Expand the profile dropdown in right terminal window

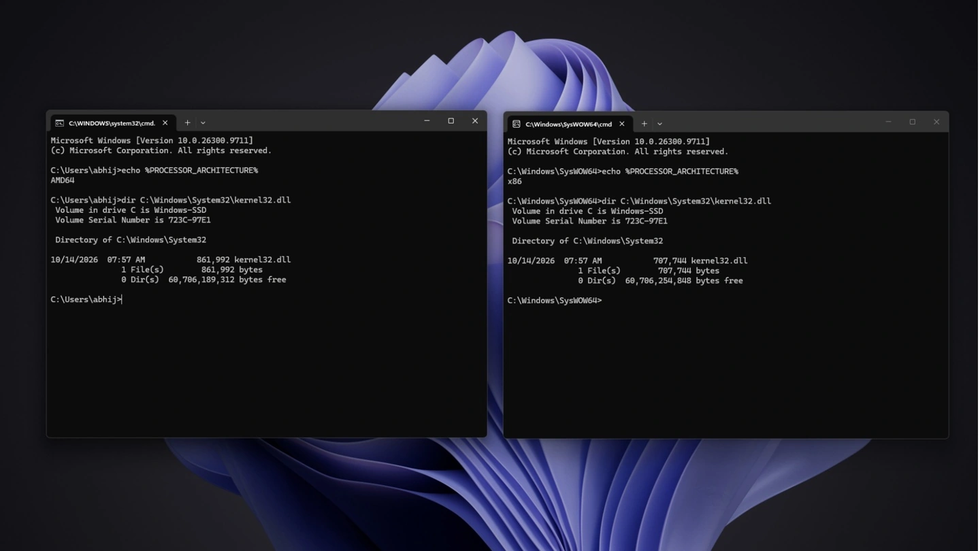(659, 124)
